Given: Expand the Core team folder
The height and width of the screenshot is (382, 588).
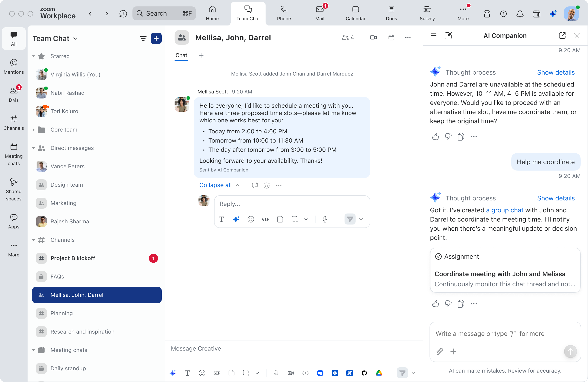Looking at the screenshot, I should pyautogui.click(x=34, y=130).
